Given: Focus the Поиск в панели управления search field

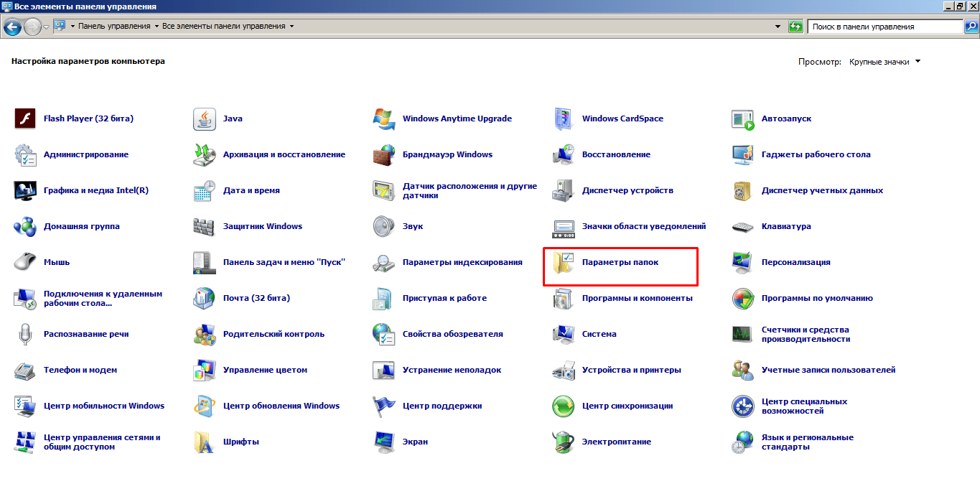Looking at the screenshot, I should (x=885, y=27).
